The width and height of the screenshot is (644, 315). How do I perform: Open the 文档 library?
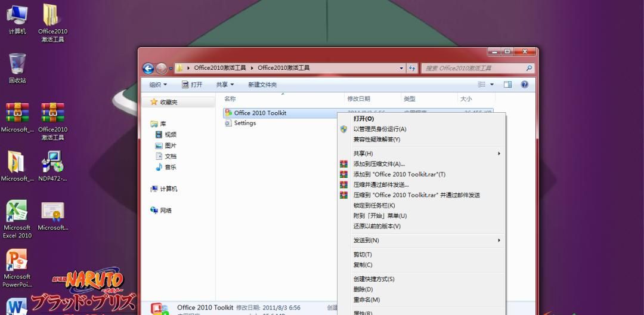(x=166, y=156)
